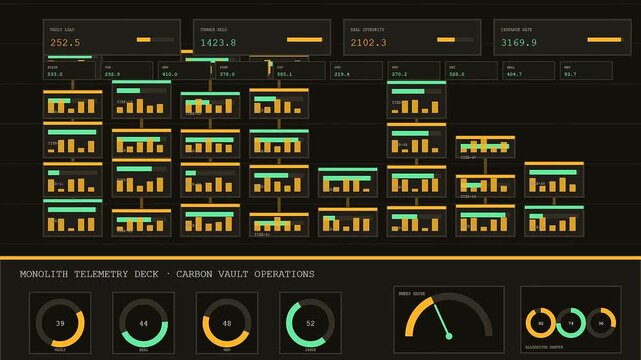The height and width of the screenshot is (360, 641).
Task: Open the stat cell showing 410.0
Action: 184,71
